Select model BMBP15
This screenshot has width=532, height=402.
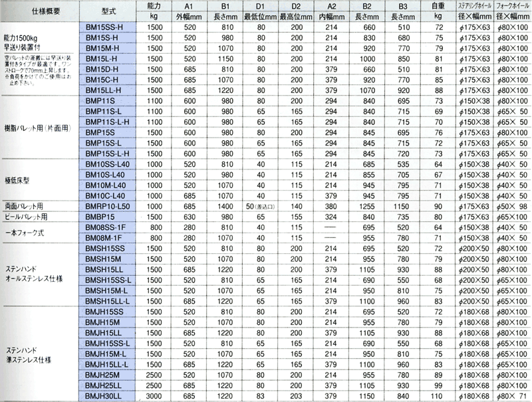108,217
